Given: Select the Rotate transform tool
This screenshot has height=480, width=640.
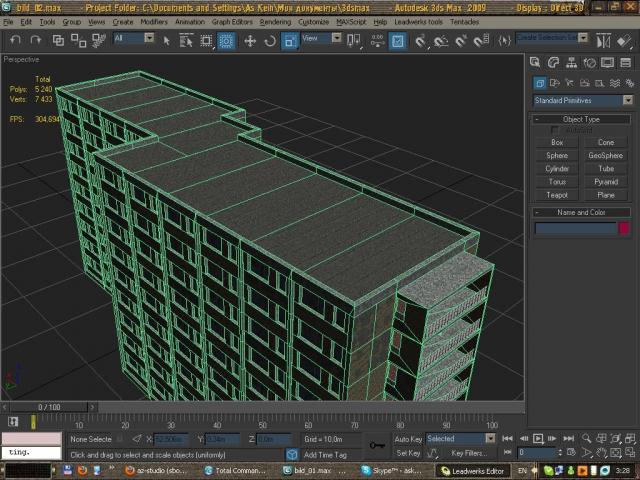Looking at the screenshot, I should (x=269, y=41).
